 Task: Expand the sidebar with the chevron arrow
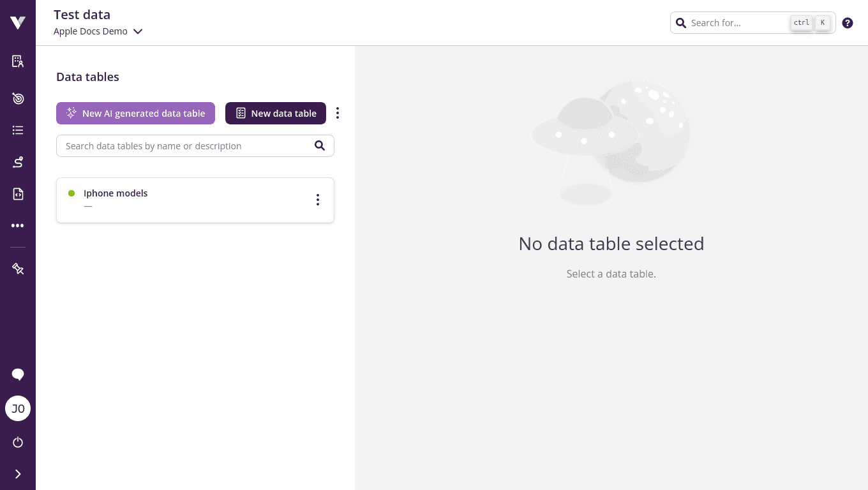tap(17, 474)
